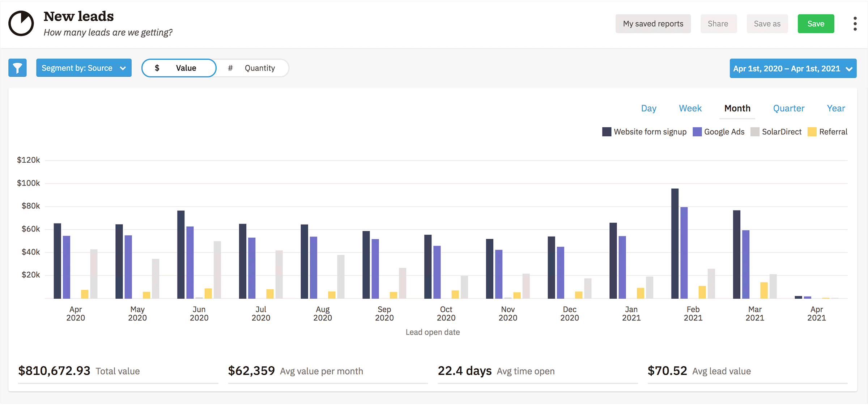The height and width of the screenshot is (405, 868).
Task: Click the Save as button
Action: pyautogui.click(x=767, y=24)
